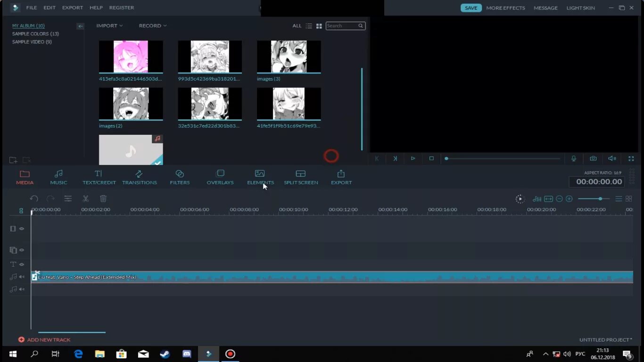The image size is (644, 362).
Task: Play the preview
Action: coord(413,158)
